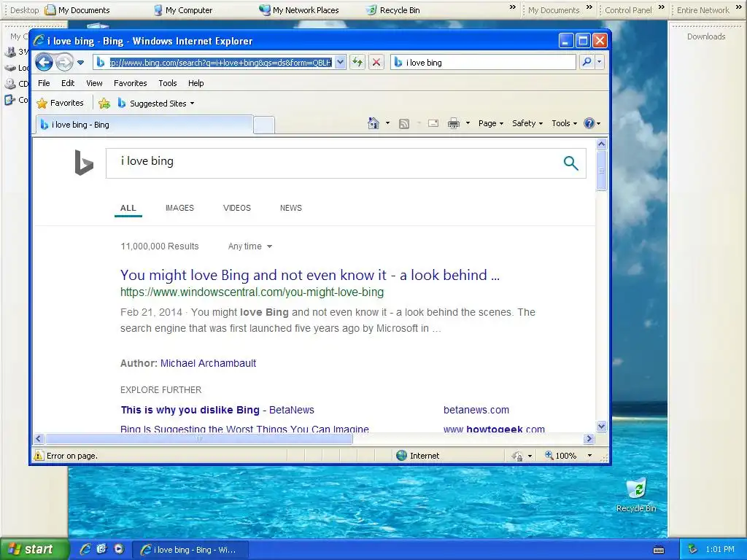The image size is (747, 560).
Task: Open the Any time filter dropdown
Action: tap(250, 246)
